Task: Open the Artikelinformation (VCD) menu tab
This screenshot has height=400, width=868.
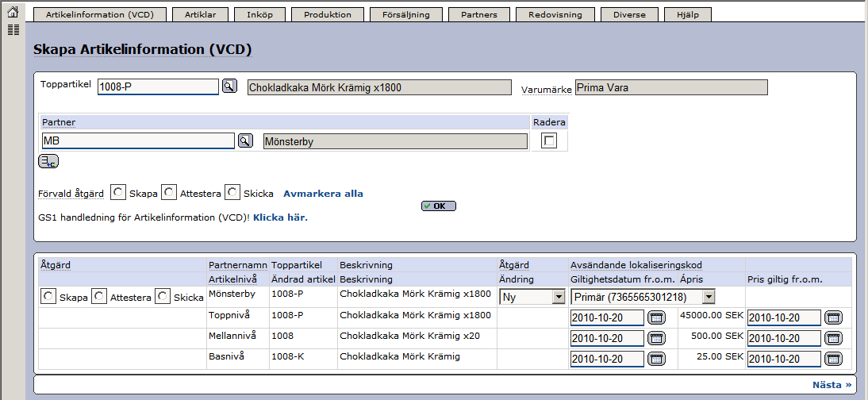Action: [100, 15]
